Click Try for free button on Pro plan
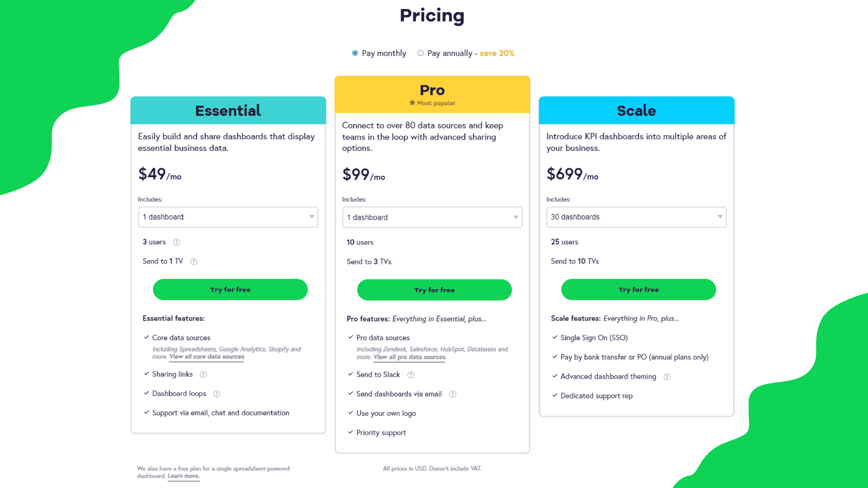The image size is (868, 488). click(x=434, y=290)
